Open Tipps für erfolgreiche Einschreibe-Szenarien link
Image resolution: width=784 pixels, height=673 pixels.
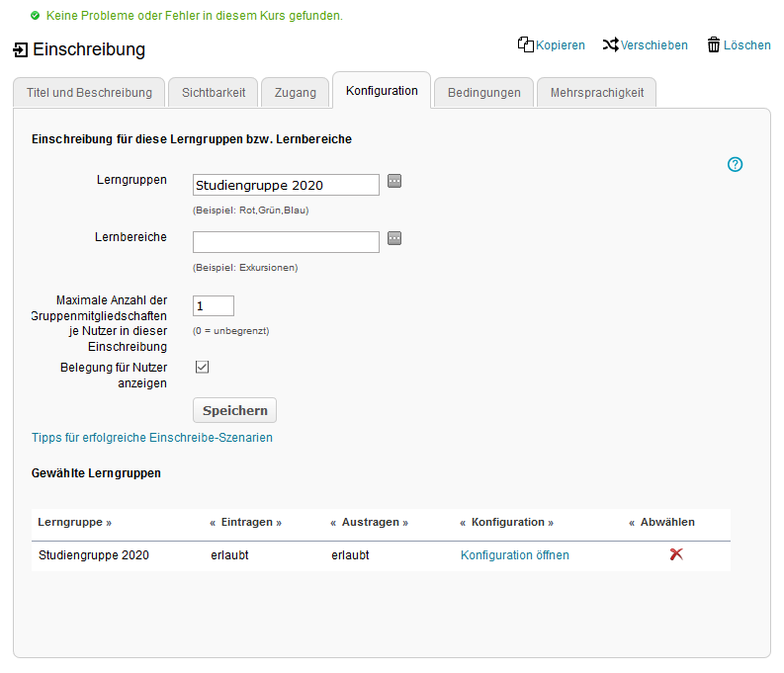click(x=152, y=438)
